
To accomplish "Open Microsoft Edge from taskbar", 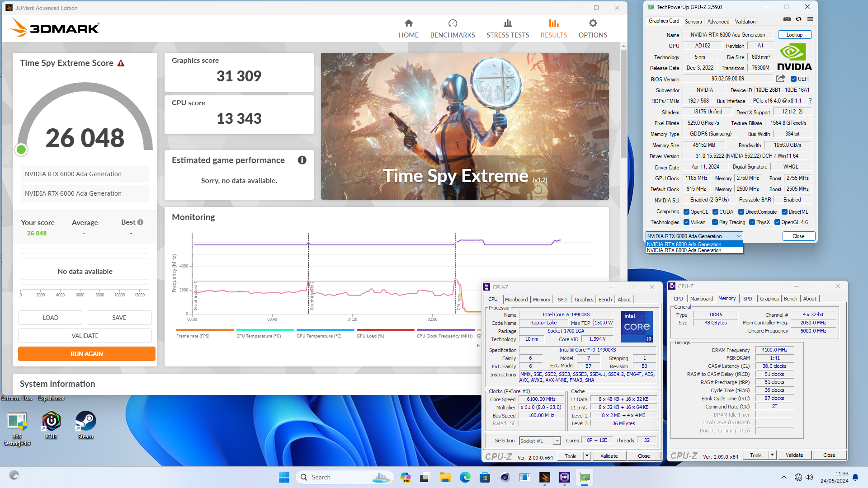I will (x=465, y=477).
